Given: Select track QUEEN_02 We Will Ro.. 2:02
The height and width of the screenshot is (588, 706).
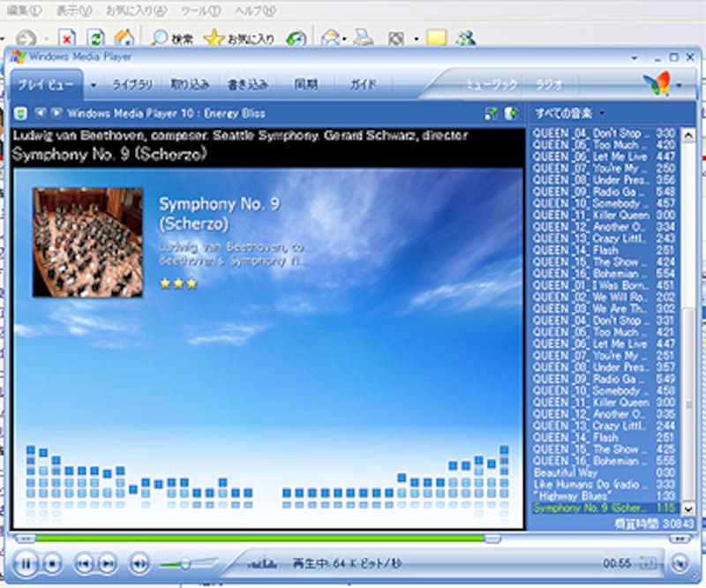Looking at the screenshot, I should 604,298.
